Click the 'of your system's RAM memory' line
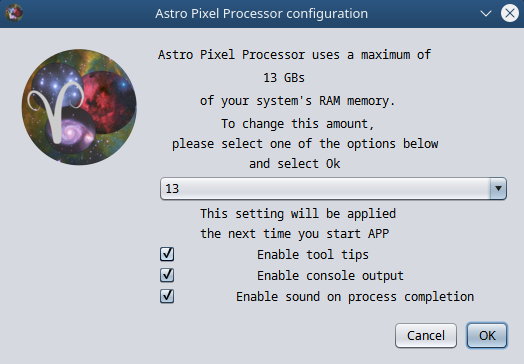The image size is (524, 364). (297, 101)
